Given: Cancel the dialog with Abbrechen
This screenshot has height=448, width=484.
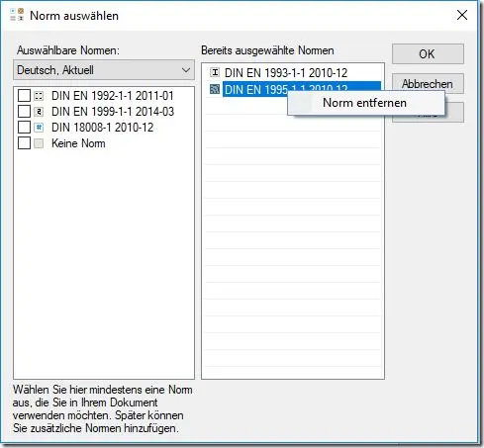Looking at the screenshot, I should pos(428,84).
